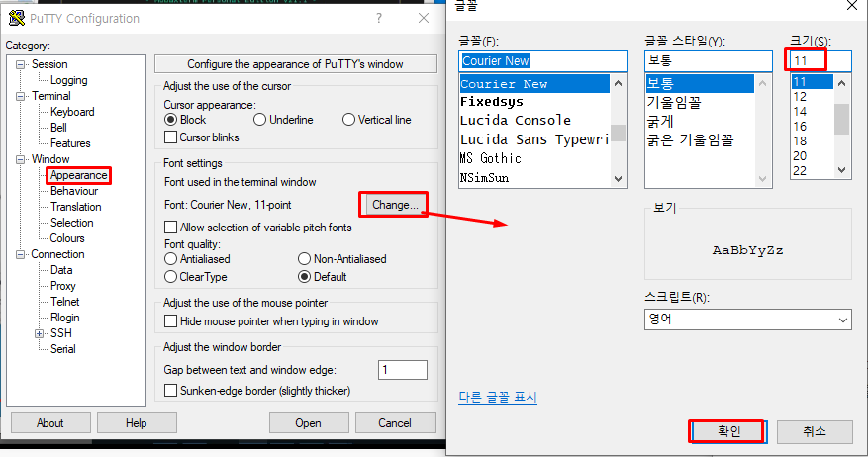Open the Appearance category

point(78,175)
